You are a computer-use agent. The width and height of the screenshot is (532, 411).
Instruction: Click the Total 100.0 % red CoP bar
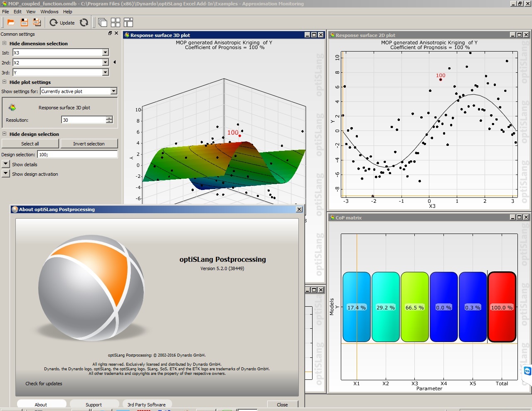[x=502, y=307]
